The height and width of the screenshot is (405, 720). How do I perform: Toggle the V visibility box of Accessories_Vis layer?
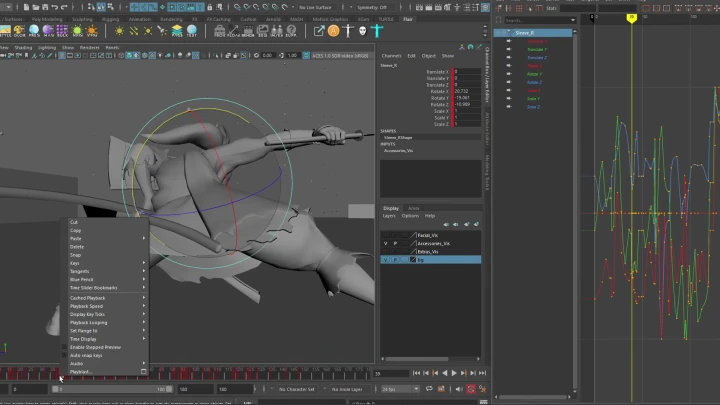pos(385,243)
